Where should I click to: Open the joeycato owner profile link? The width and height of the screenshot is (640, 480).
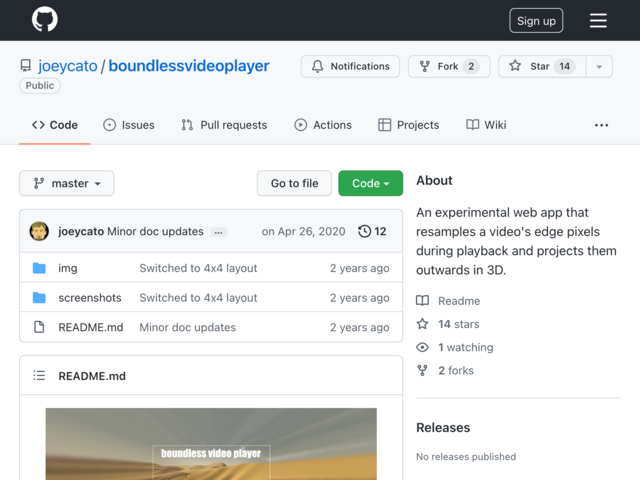point(68,66)
